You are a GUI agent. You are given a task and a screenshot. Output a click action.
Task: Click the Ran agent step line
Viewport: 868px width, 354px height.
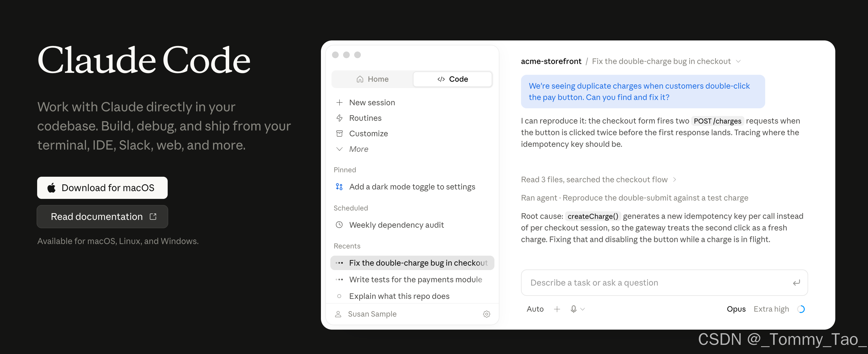(634, 198)
